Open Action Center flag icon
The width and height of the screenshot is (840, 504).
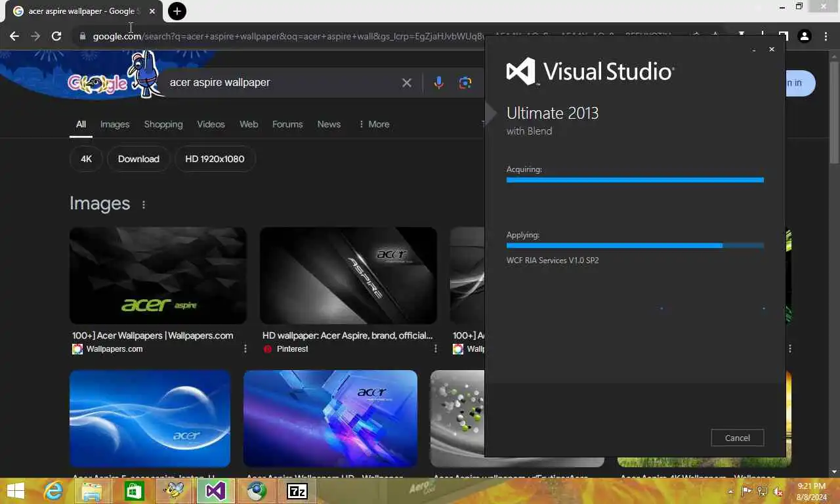[x=747, y=491]
